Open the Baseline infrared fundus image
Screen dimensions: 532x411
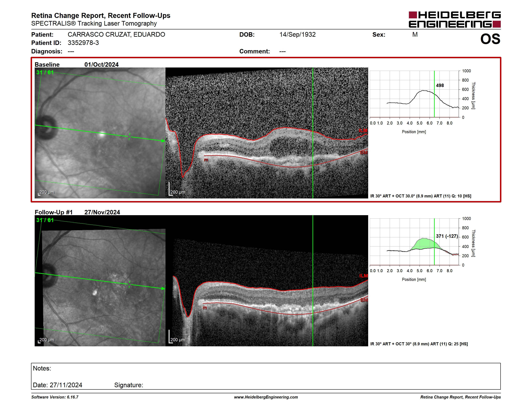[x=100, y=133]
